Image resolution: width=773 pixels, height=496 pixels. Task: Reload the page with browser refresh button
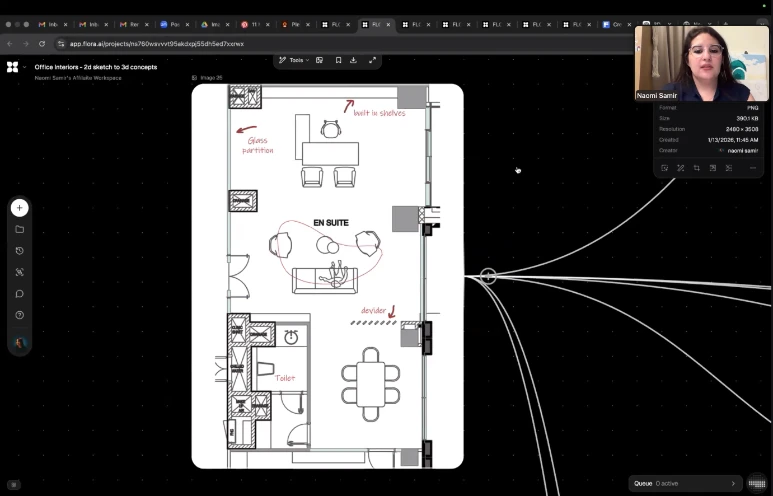[42, 44]
